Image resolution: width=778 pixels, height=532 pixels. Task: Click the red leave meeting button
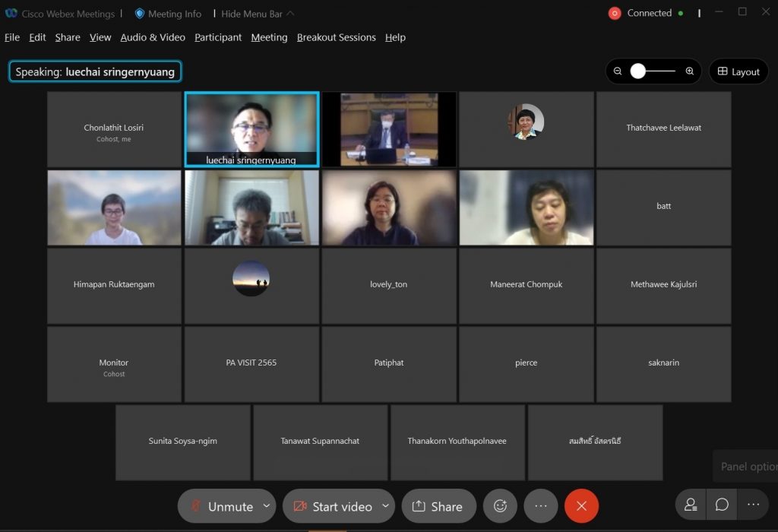point(582,506)
